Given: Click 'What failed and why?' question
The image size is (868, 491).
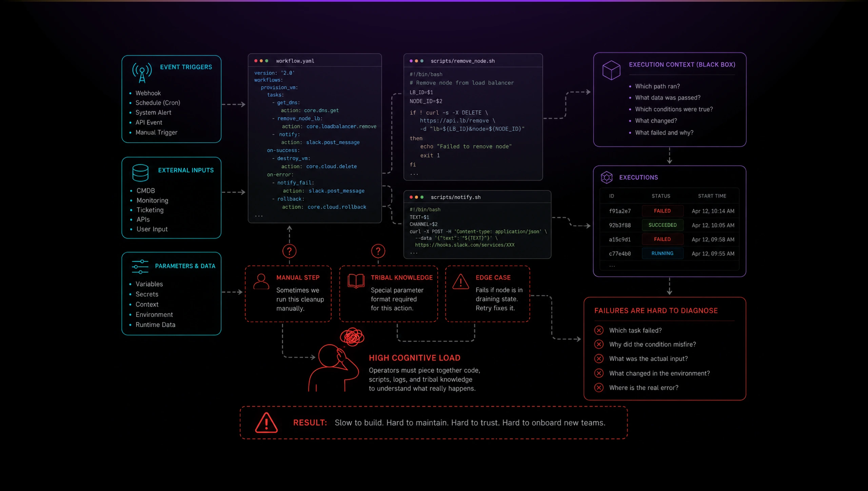Looking at the screenshot, I should tap(664, 133).
